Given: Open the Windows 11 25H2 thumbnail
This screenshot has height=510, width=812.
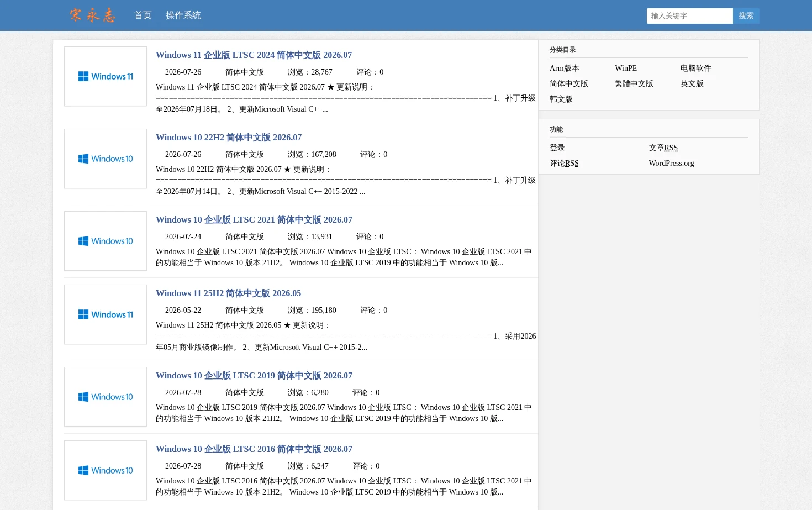Looking at the screenshot, I should pyautogui.click(x=106, y=314).
